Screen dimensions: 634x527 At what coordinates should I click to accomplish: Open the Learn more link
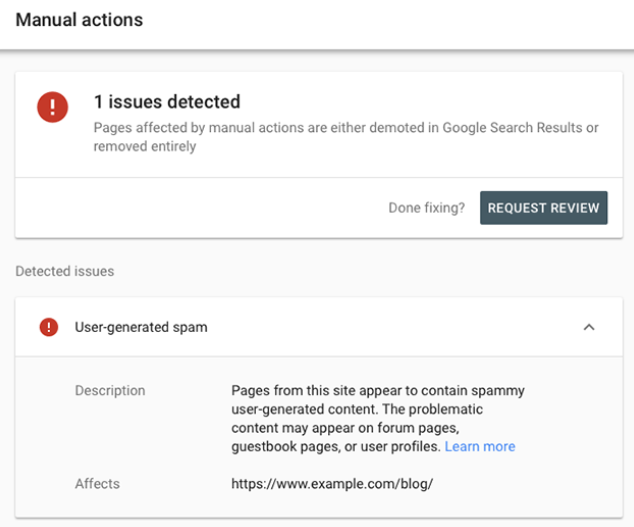480,446
